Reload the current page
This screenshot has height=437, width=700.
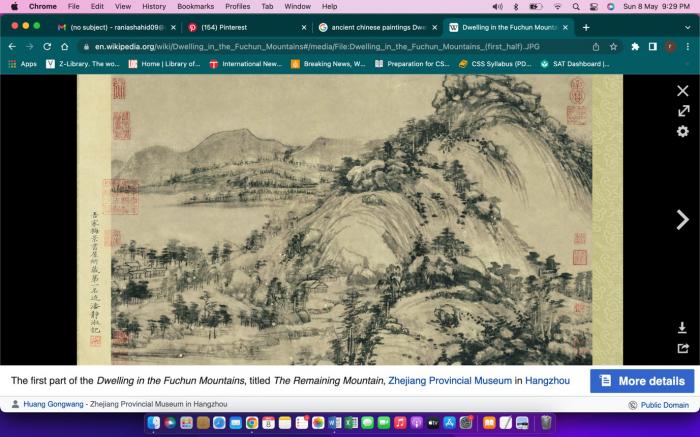47,46
